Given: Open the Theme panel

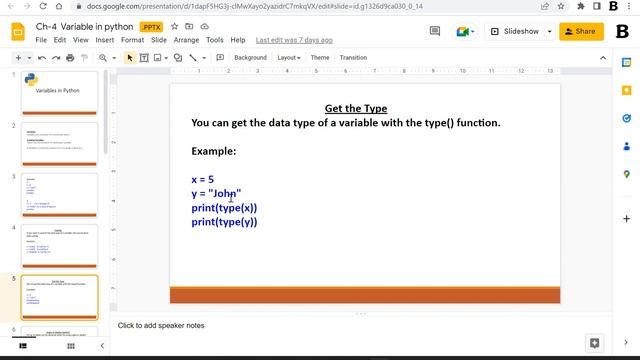Looking at the screenshot, I should click(320, 58).
